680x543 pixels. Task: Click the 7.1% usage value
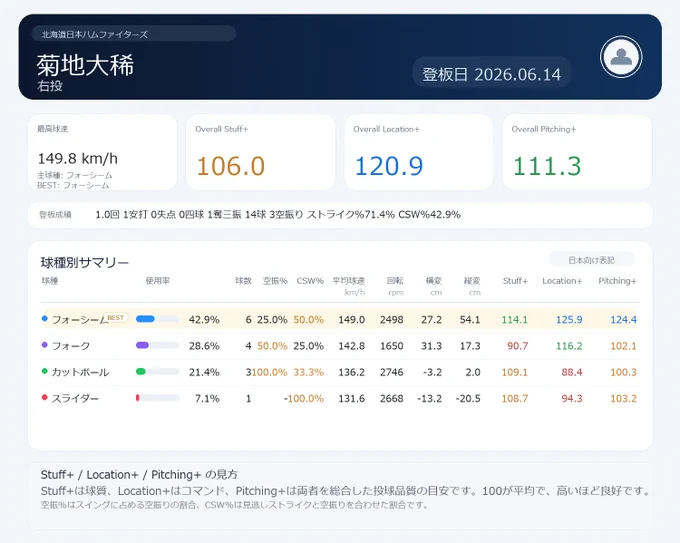point(207,399)
